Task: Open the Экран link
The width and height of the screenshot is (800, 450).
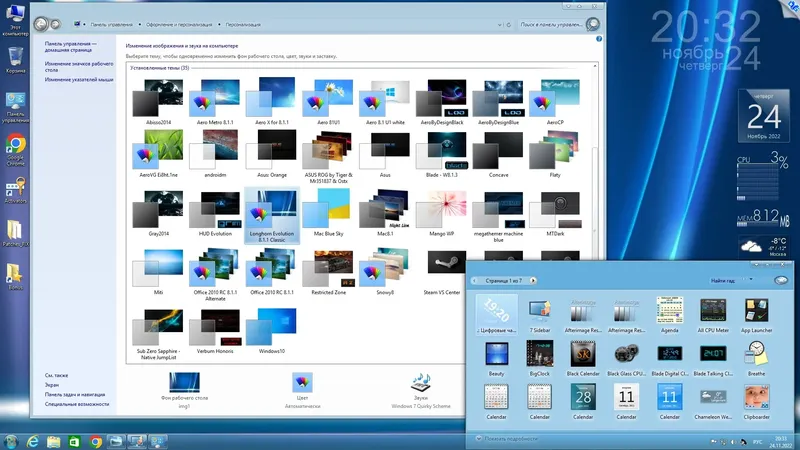Action: [x=52, y=385]
